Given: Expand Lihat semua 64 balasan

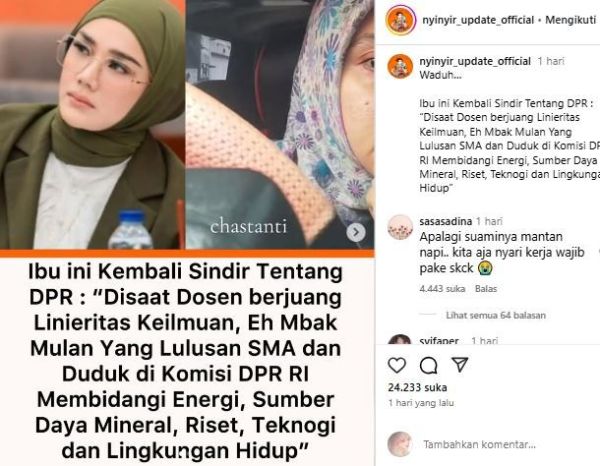Looking at the screenshot, I should [496, 315].
